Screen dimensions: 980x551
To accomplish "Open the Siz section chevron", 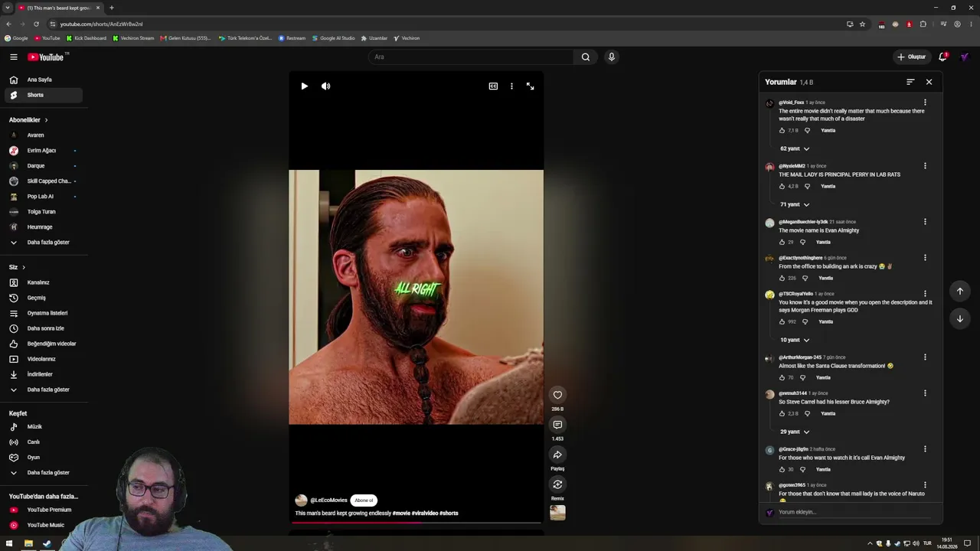I will pyautogui.click(x=24, y=267).
